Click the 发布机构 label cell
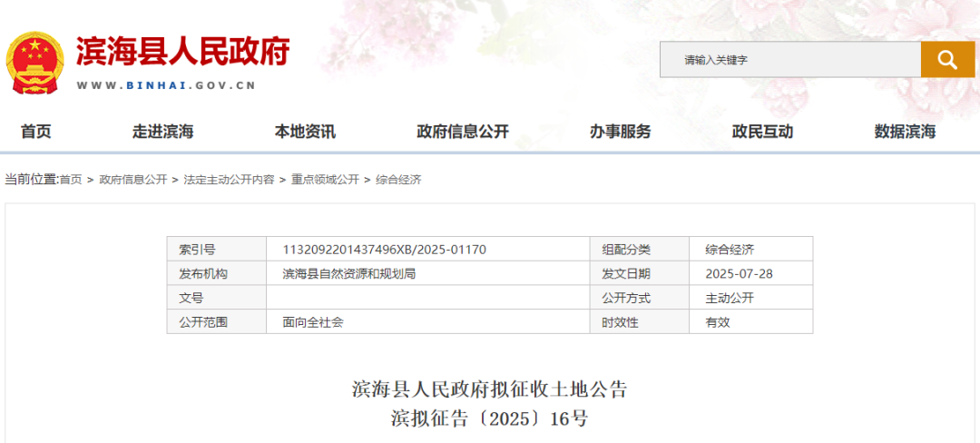This screenshot has height=443, width=980. (x=216, y=273)
